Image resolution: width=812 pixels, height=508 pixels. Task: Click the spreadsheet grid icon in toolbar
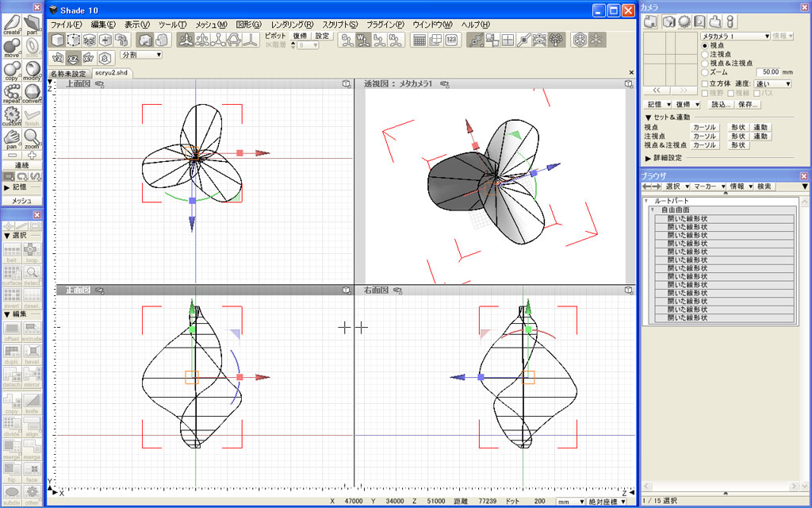click(x=419, y=40)
